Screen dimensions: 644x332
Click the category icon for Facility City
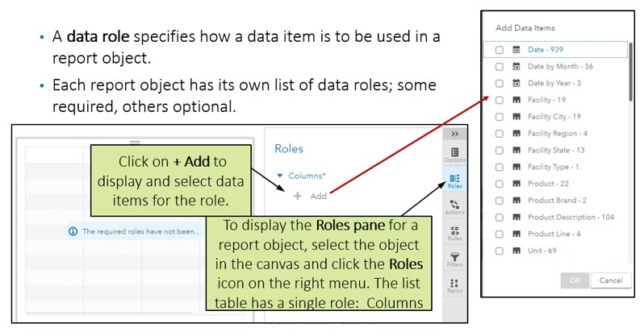pyautogui.click(x=516, y=117)
